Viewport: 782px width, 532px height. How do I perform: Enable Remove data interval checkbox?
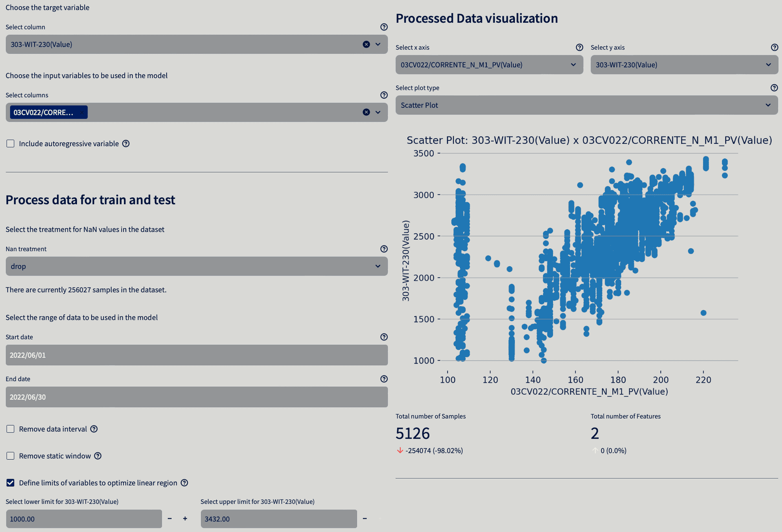pyautogui.click(x=11, y=429)
